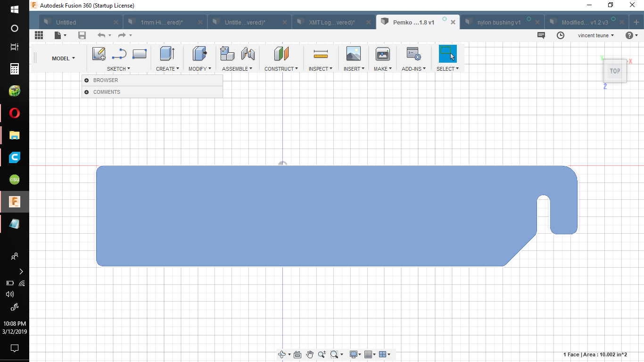Screen dimensions: 644x362
Task: Open the Windows Start menu
Action: (15, 9)
